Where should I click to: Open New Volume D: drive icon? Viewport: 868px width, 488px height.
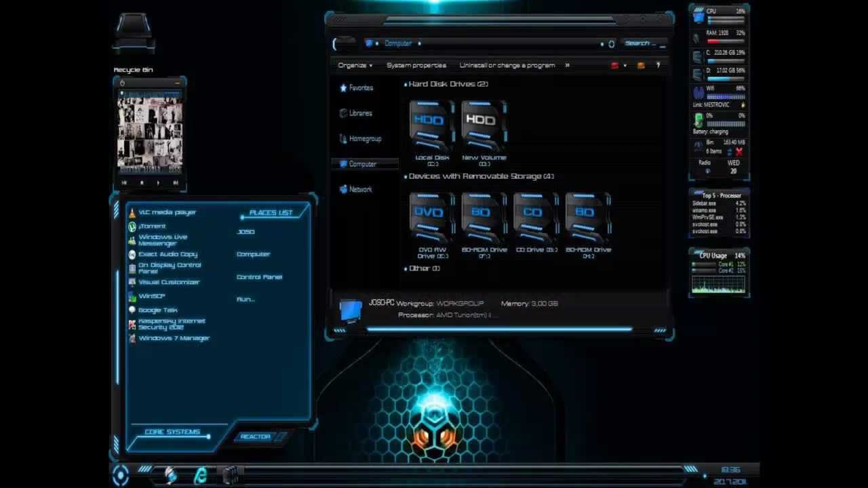[x=484, y=126]
